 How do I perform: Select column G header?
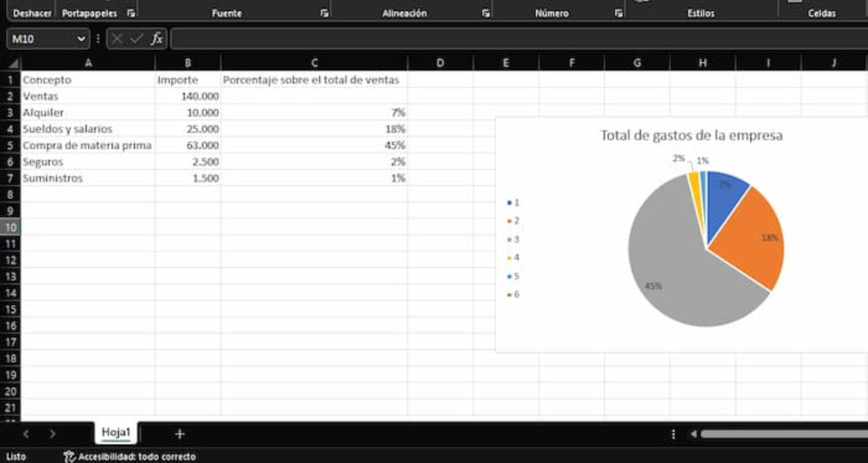click(x=637, y=63)
